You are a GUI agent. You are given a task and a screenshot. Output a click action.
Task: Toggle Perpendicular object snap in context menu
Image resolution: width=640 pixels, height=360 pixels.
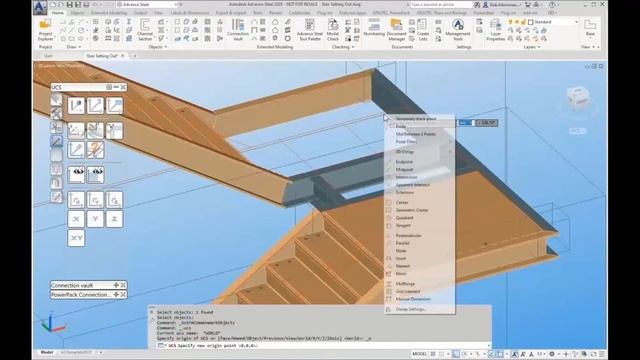click(x=408, y=236)
